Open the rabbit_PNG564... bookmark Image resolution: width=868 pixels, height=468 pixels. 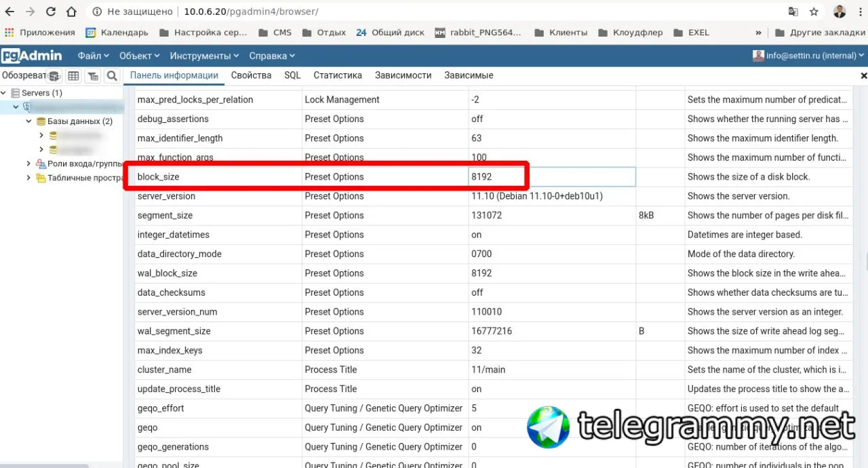479,33
